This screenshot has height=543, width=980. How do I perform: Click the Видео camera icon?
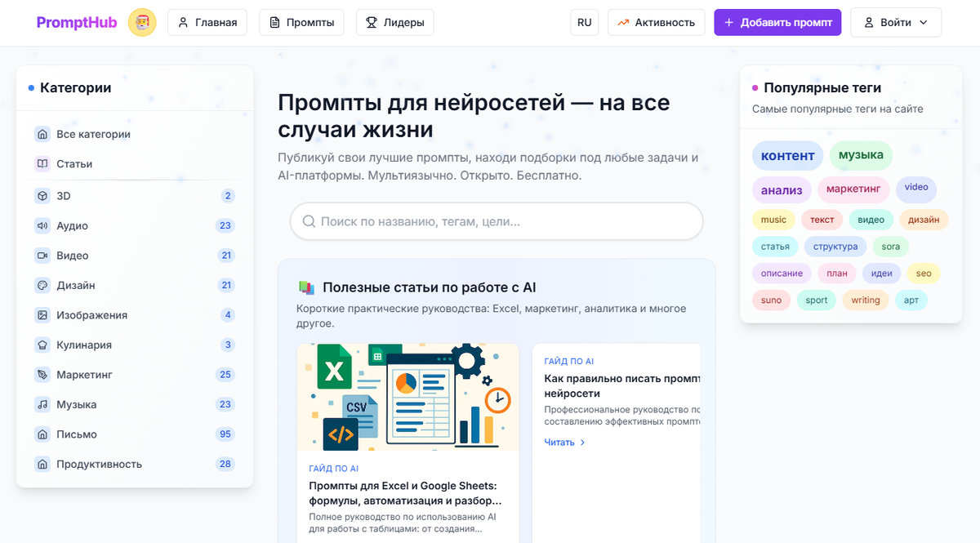42,256
